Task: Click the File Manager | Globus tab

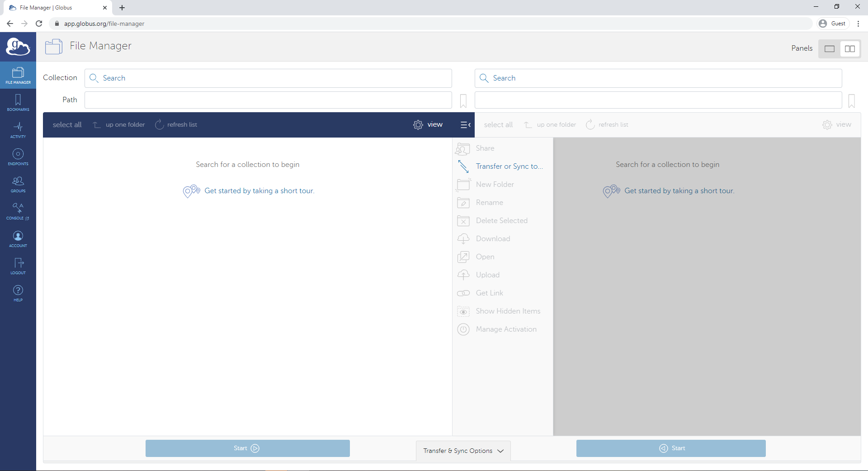Action: tap(58, 8)
